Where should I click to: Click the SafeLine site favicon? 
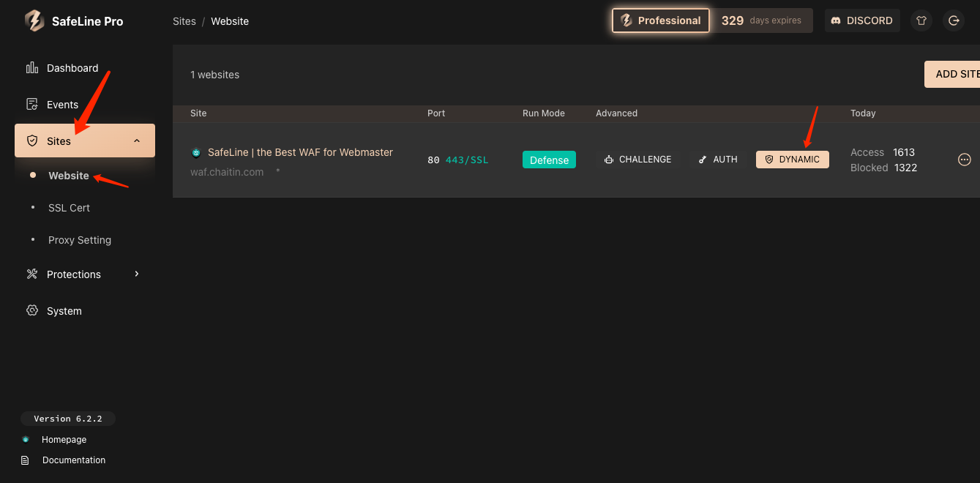pyautogui.click(x=196, y=153)
